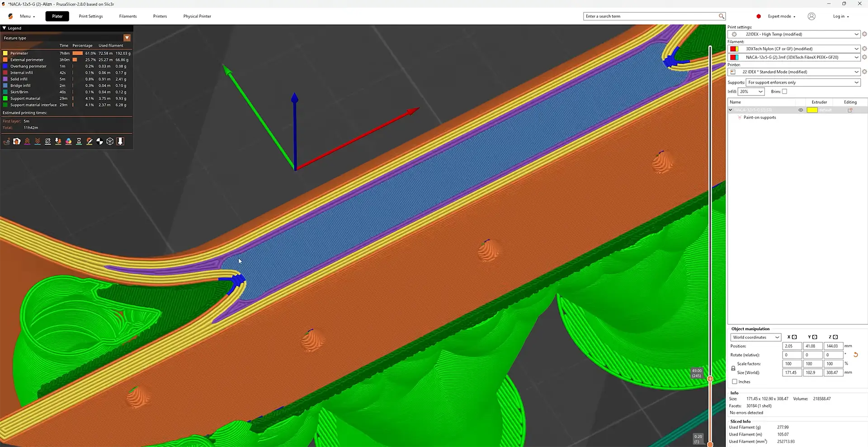The width and height of the screenshot is (868, 447).
Task: Open the Filaments tab
Action: pyautogui.click(x=128, y=16)
